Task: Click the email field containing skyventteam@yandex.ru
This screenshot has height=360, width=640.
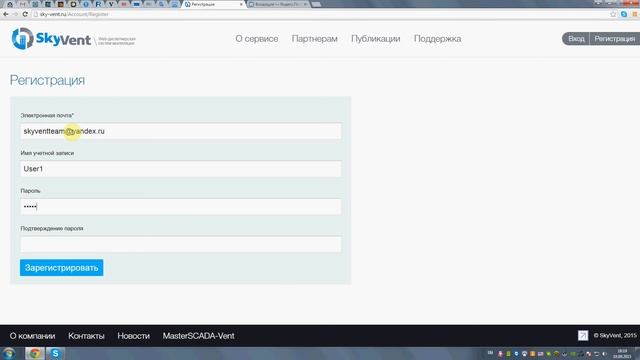Action: pyautogui.click(x=181, y=131)
